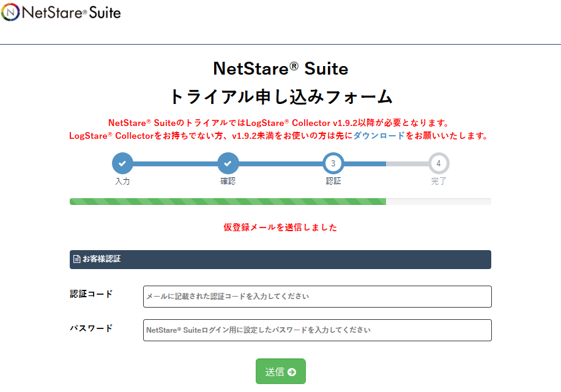This screenshot has height=392, width=561.
Task: Click the お客様認証 section header
Action: tap(280, 259)
